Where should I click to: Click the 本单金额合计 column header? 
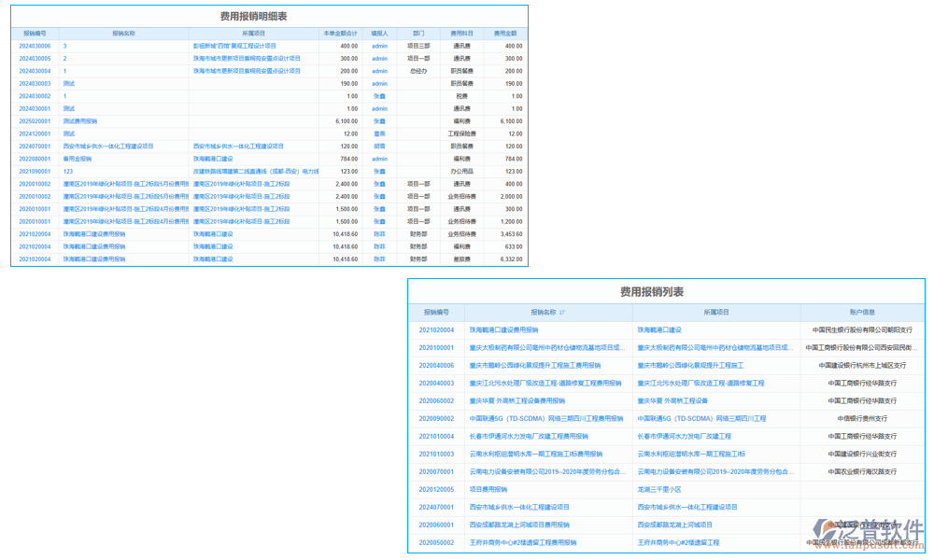(x=339, y=33)
